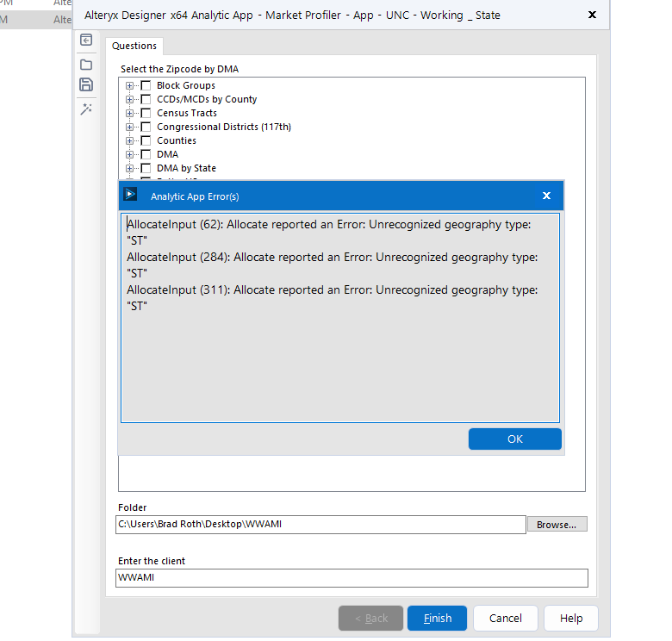672x641 pixels.
Task: Click the Finish button
Action: point(437,618)
